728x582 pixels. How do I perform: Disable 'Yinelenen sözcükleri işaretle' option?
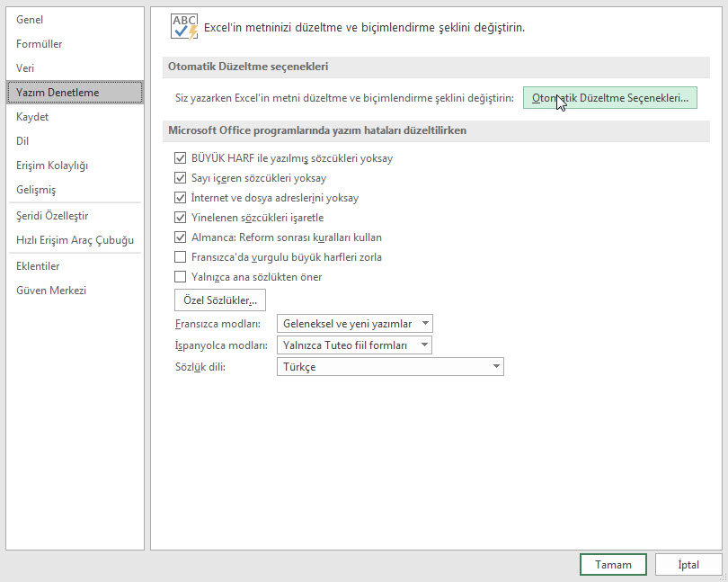[x=180, y=218]
